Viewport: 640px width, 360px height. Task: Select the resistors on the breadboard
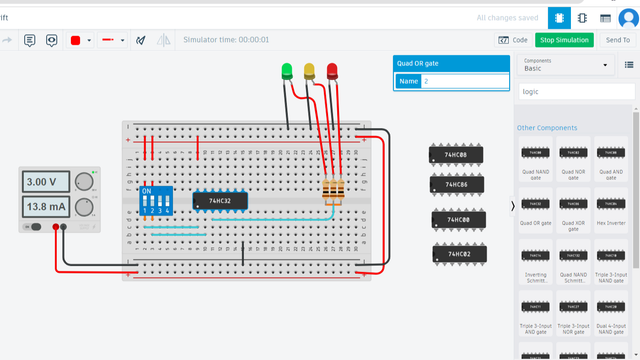[333, 190]
